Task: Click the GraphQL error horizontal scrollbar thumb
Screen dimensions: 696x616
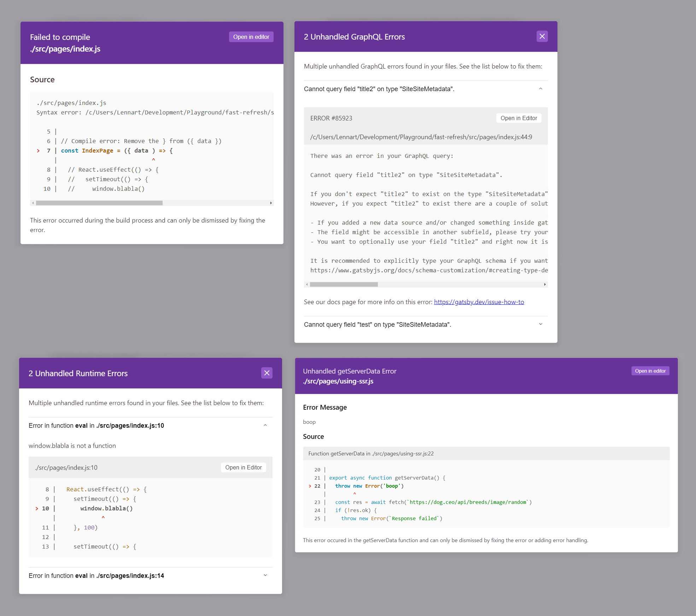Action: coord(344,284)
